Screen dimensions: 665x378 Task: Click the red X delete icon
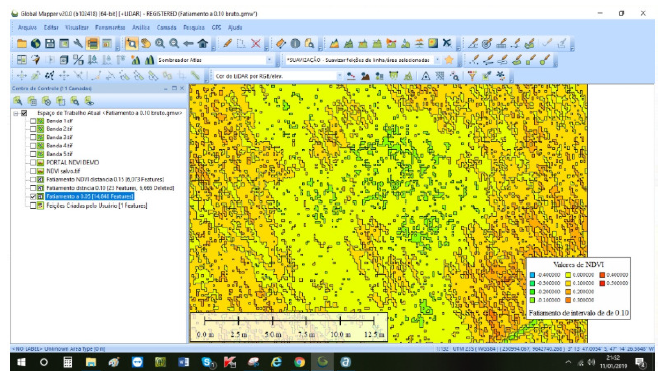pyautogui.click(x=255, y=43)
